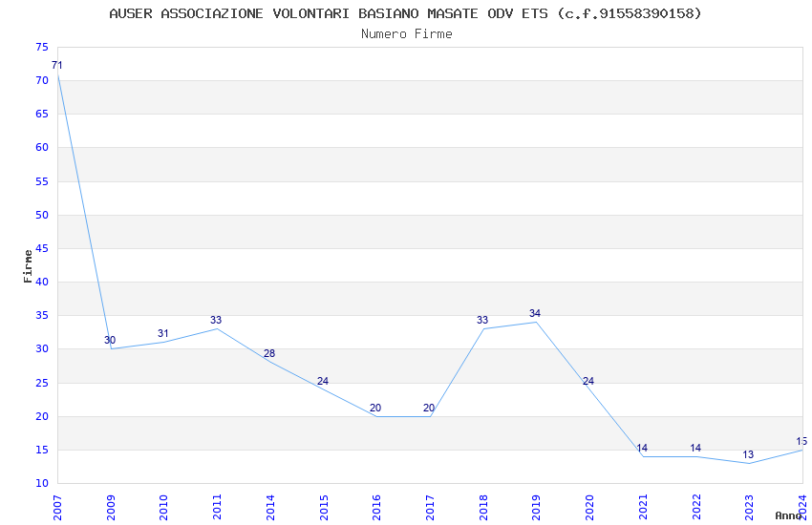Click the 75 value on y-axis

pos(41,48)
